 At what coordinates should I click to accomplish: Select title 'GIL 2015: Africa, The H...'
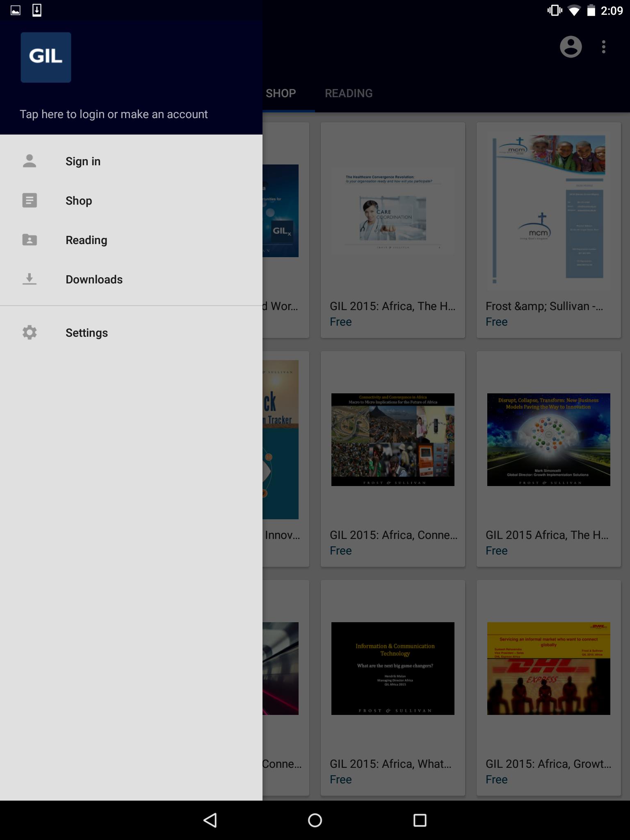(x=393, y=306)
